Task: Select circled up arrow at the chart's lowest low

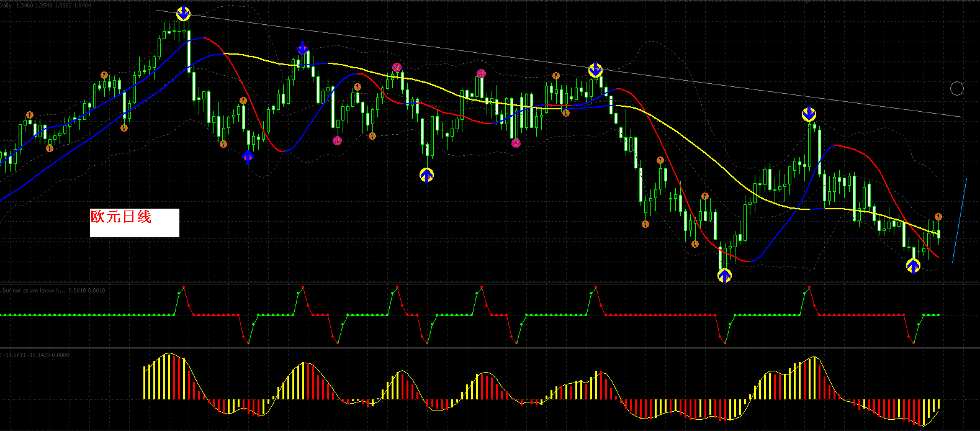Action: click(724, 275)
